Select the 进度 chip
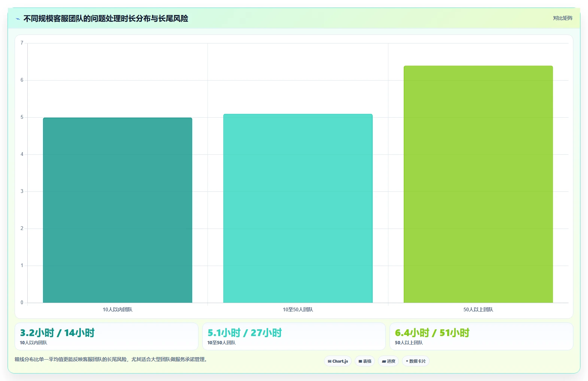 [x=388, y=361]
